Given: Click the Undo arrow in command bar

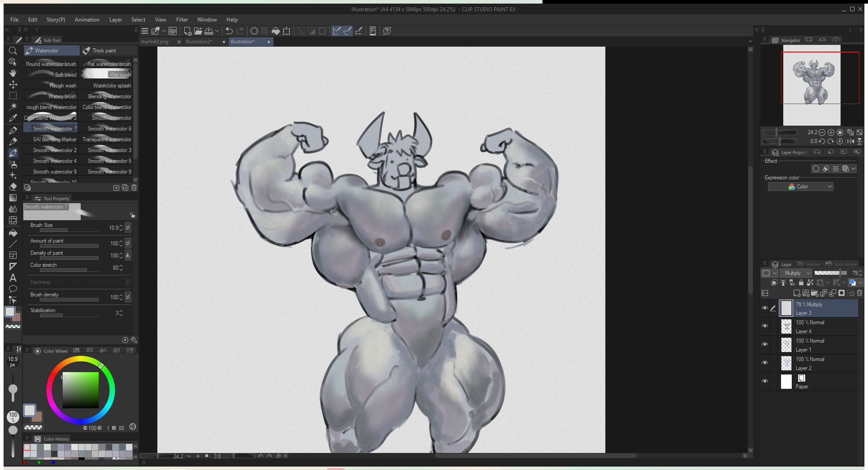Looking at the screenshot, I should (229, 31).
